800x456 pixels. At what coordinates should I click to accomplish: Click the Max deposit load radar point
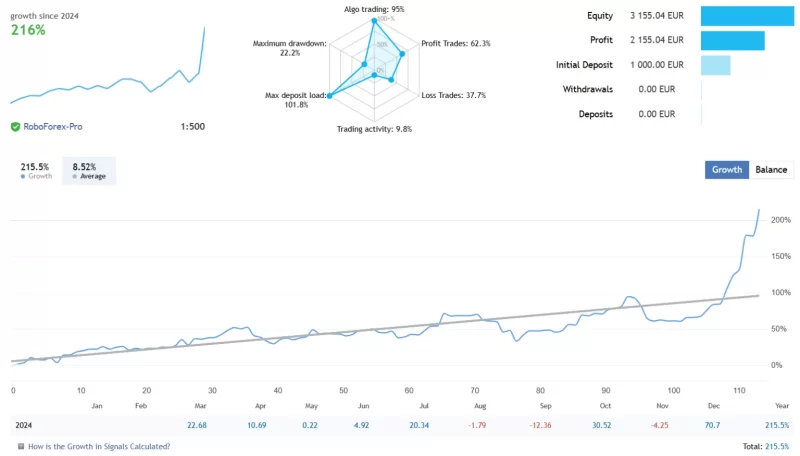(329, 95)
